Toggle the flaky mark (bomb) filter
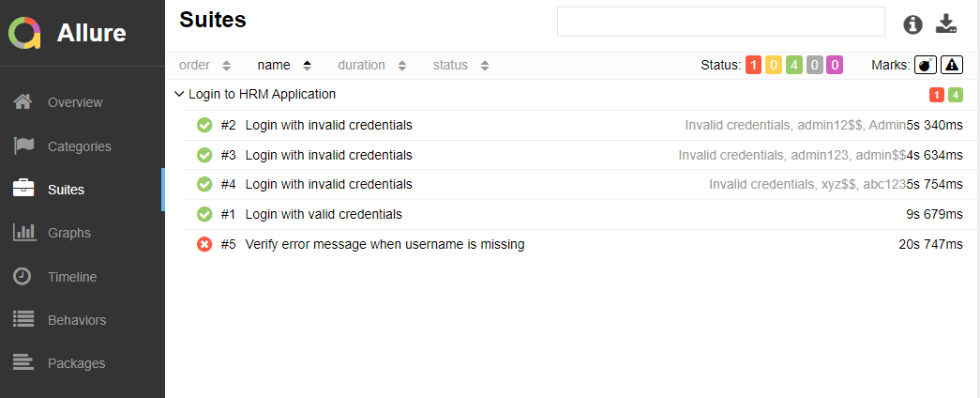 point(926,65)
